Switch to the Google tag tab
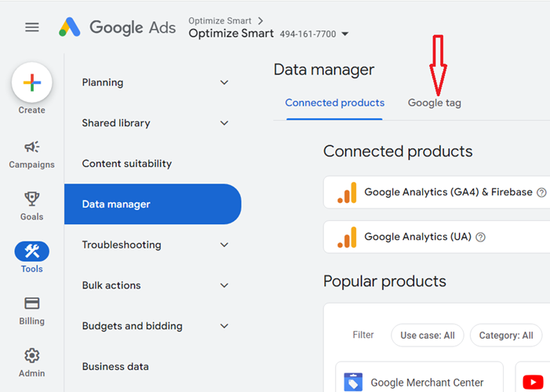The width and height of the screenshot is (550, 392). tap(434, 103)
